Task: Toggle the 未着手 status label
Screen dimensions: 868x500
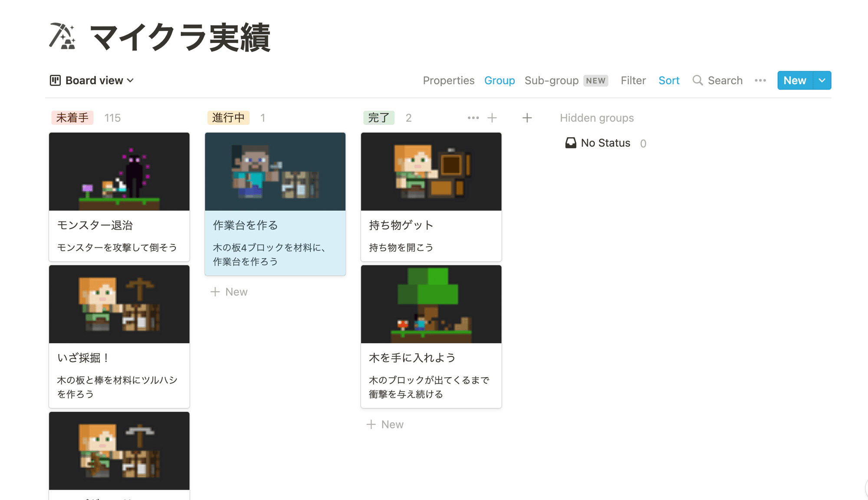Action: pyautogui.click(x=72, y=118)
